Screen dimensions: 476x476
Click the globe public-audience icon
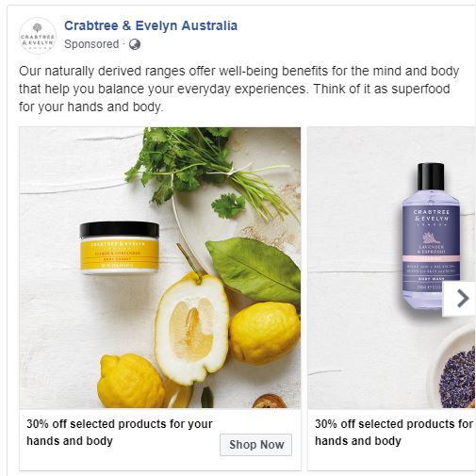pyautogui.click(x=135, y=44)
